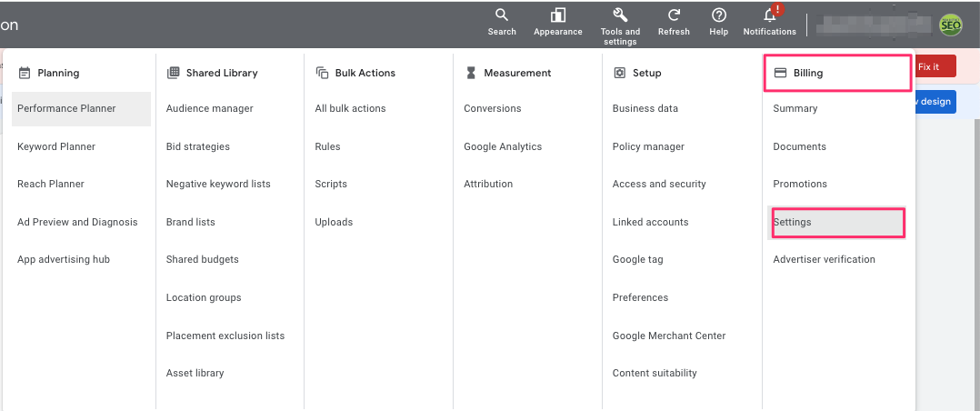Click the Refresh icon
Screen dimensions: 980x411
click(x=674, y=15)
